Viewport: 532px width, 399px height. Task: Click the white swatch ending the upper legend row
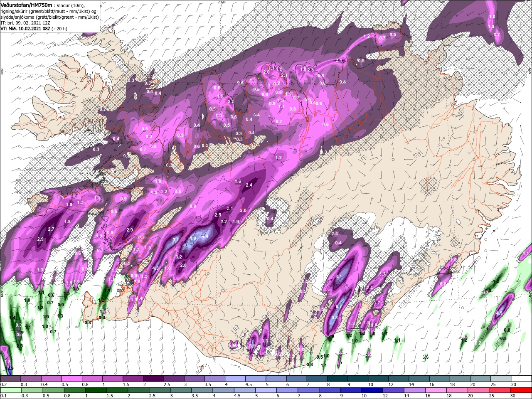point(521,379)
